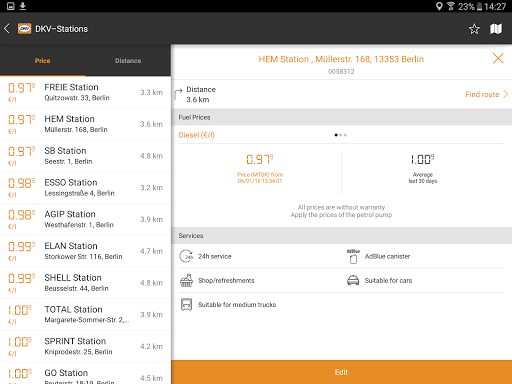Viewport: 512px width, 384px height.
Task: Tap the Suitable for cars icon
Action: pyautogui.click(x=353, y=280)
